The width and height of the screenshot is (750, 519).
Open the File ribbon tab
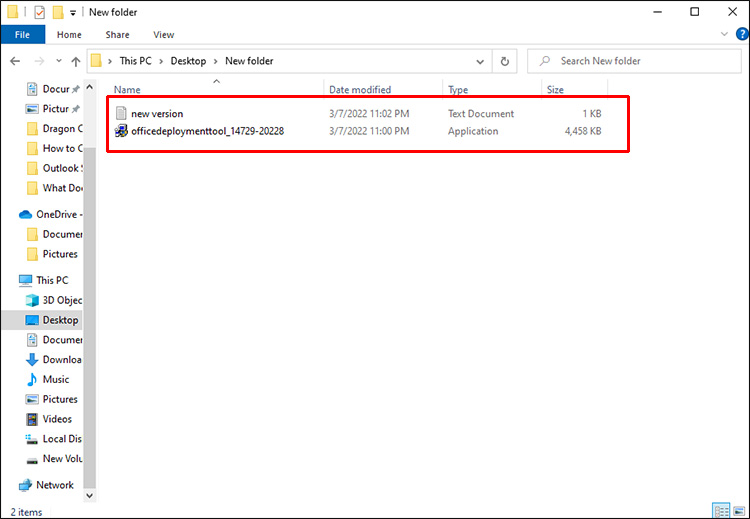(x=22, y=34)
